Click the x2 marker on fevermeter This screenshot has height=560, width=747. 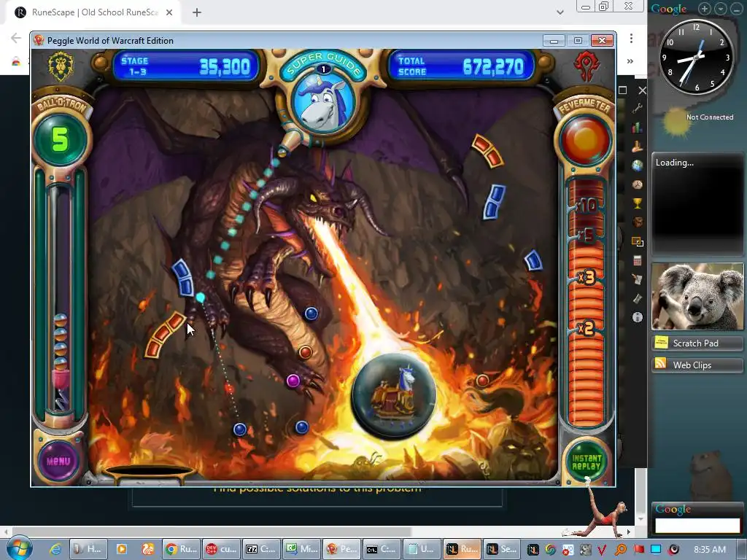[586, 328]
